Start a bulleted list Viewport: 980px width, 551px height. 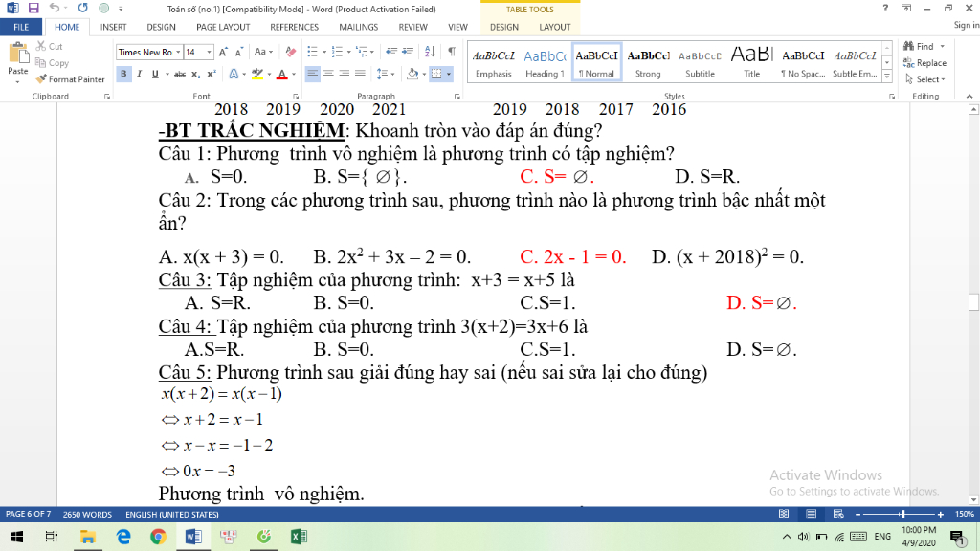[x=312, y=52]
